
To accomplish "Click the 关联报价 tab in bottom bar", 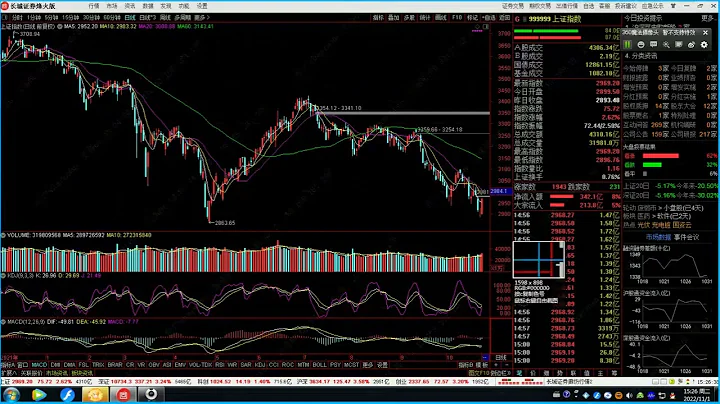I will [31, 373].
